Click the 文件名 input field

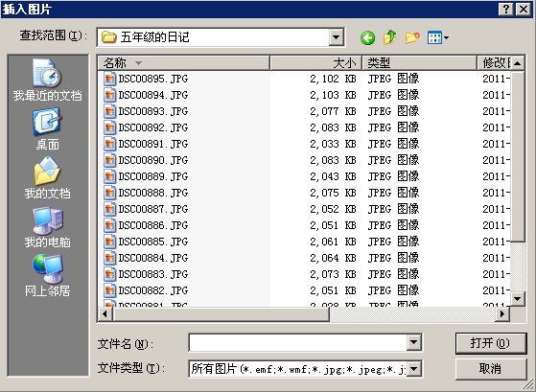click(x=297, y=343)
